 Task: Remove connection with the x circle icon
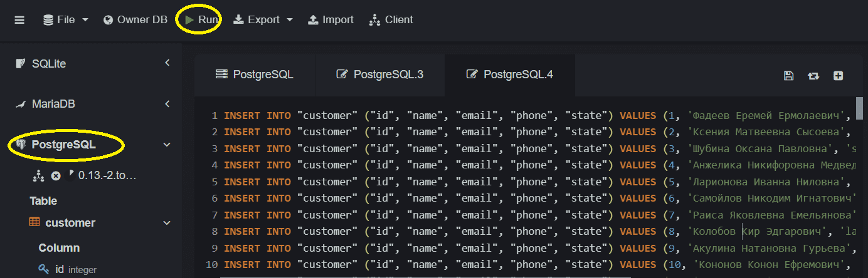(x=56, y=176)
